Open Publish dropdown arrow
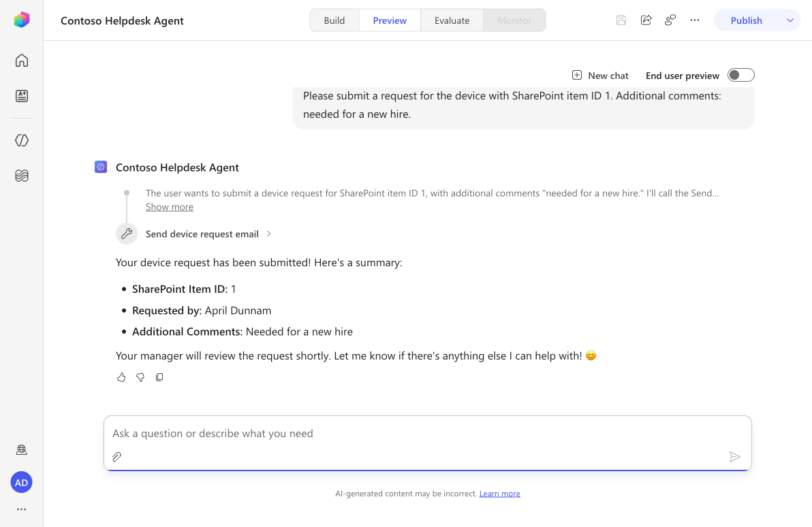 click(x=790, y=20)
